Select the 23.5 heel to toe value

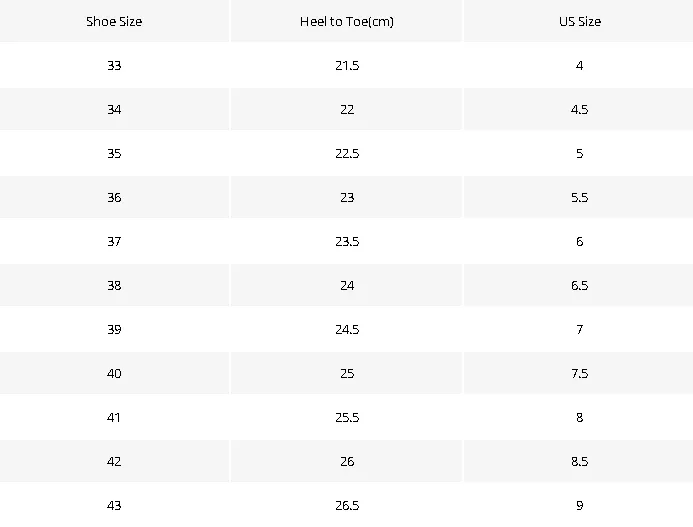click(x=347, y=241)
